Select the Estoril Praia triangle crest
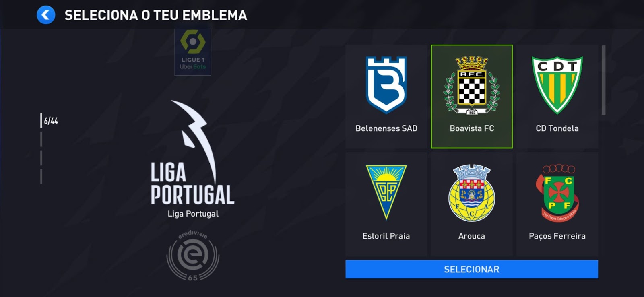644x297 pixels. 386,192
